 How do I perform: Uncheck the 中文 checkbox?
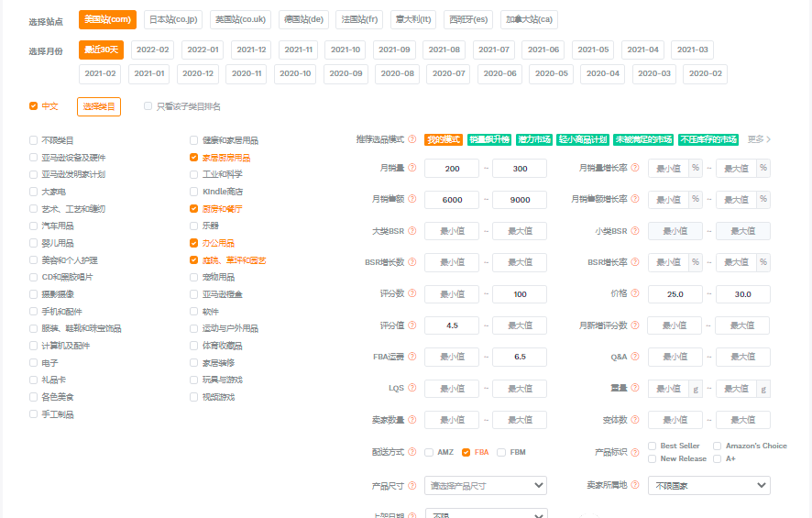[34, 106]
